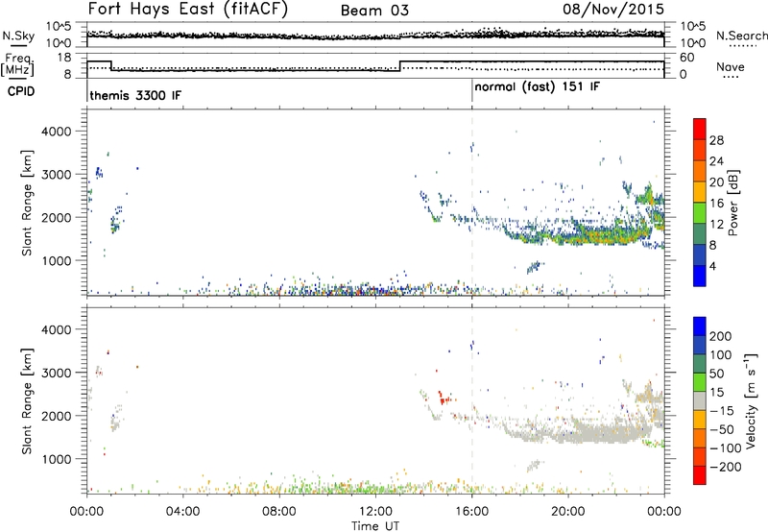Click the 4 label on power colorbar
The height and width of the screenshot is (532, 768).
pyautogui.click(x=712, y=266)
